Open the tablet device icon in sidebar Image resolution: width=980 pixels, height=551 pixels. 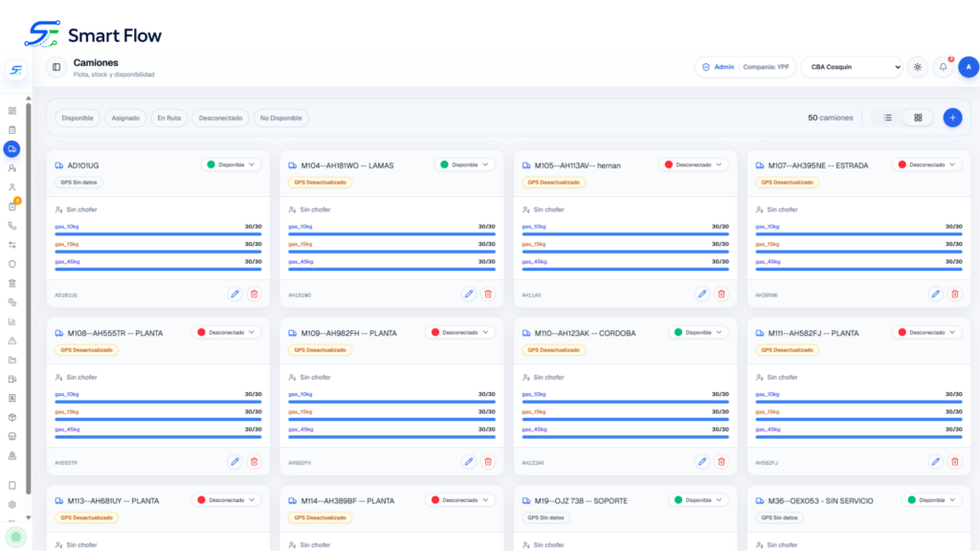click(x=11, y=485)
